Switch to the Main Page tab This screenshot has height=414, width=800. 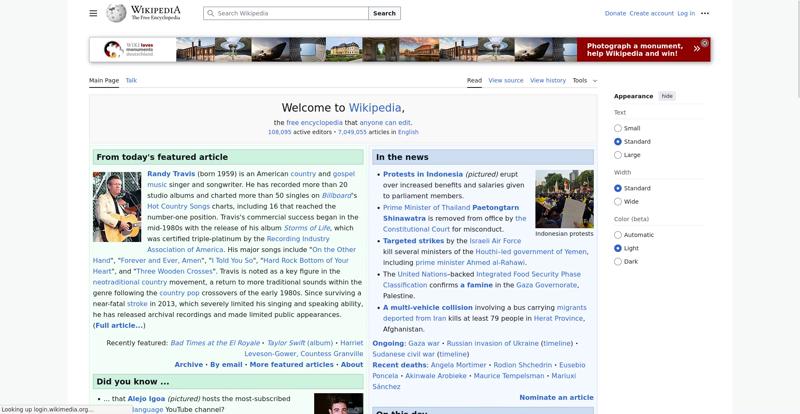pos(104,81)
